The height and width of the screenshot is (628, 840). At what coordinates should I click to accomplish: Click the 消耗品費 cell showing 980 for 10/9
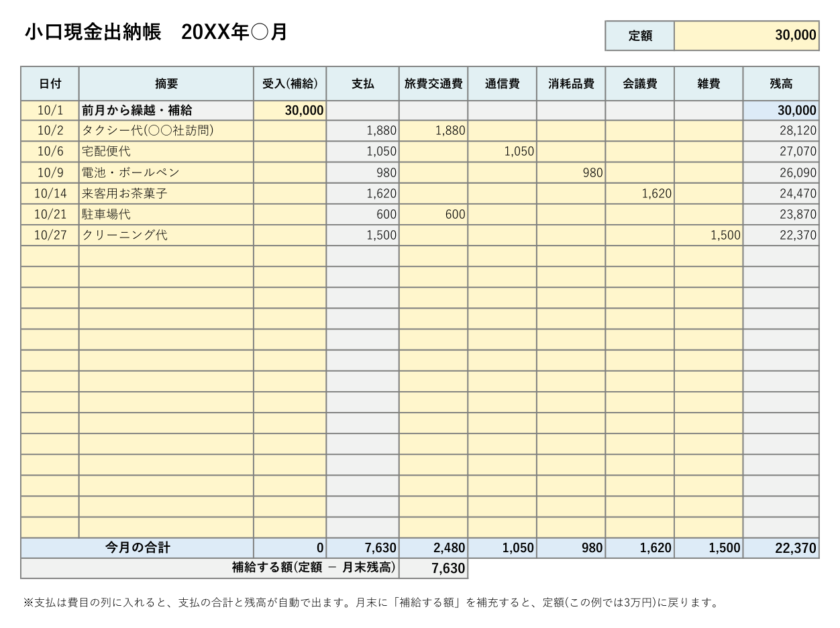pos(571,172)
